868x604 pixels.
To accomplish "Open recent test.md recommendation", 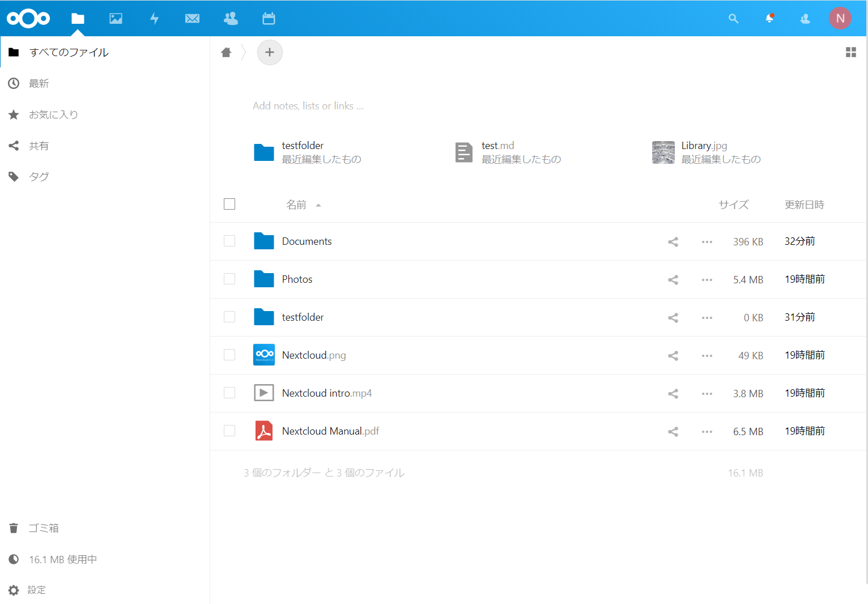I will click(x=508, y=152).
